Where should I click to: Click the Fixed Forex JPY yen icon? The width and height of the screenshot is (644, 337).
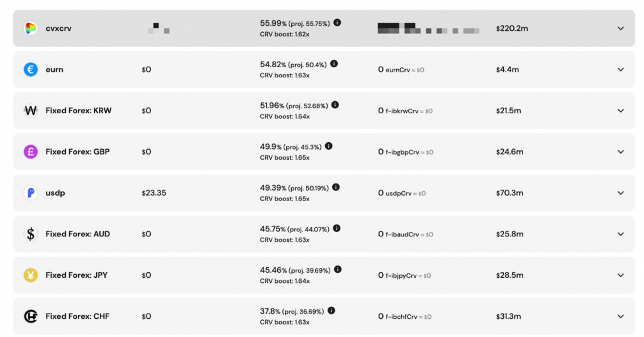click(x=30, y=275)
